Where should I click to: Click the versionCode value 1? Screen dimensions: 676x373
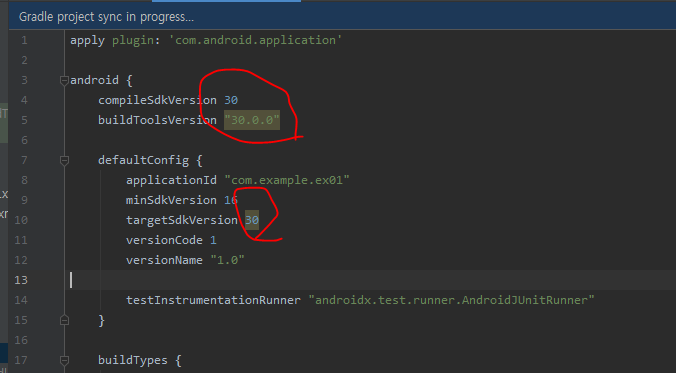tap(213, 240)
